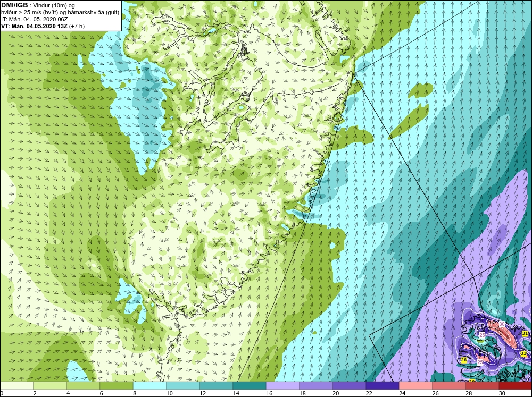Click the '14' legend scale value
This screenshot has width=532, height=397.
[x=236, y=393]
